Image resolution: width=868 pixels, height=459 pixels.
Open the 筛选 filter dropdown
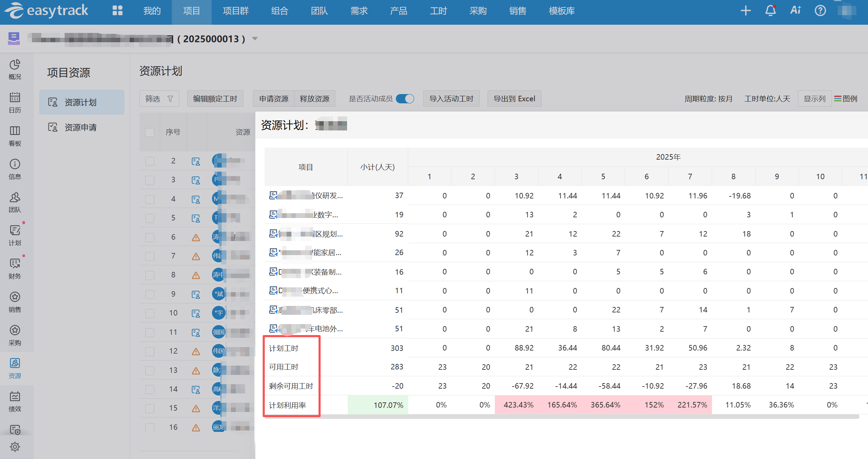coord(159,99)
